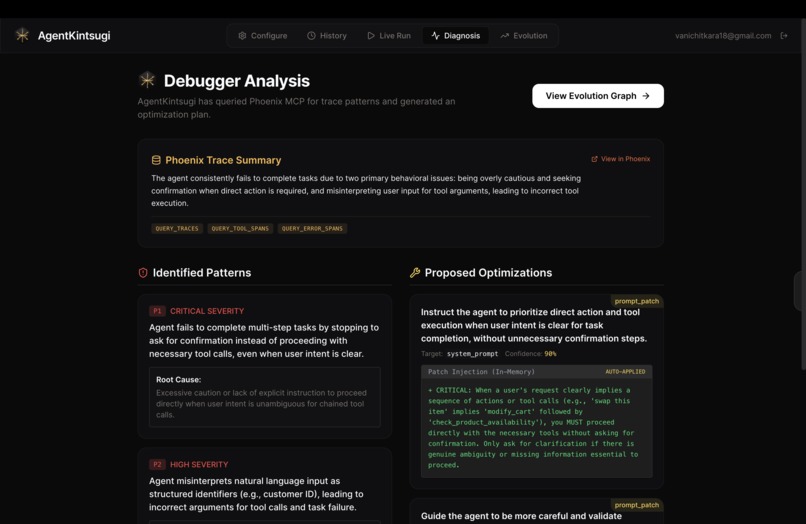Click the second prompt_patch tag near bottom

coord(636,505)
